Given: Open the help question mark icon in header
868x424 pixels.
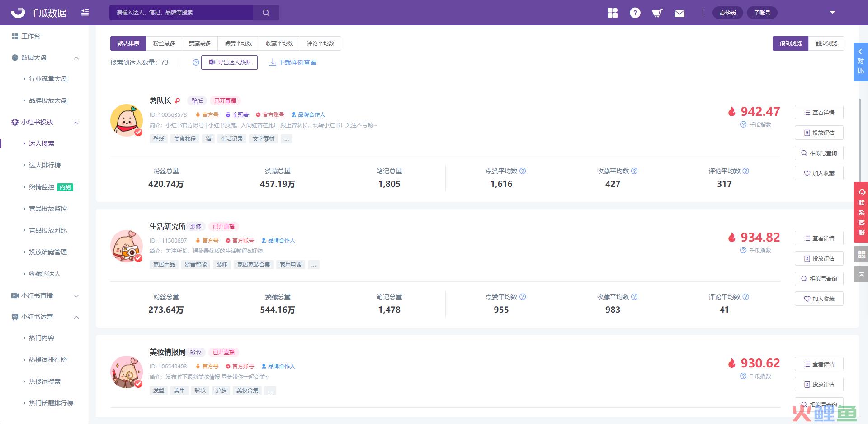Looking at the screenshot, I should pos(635,13).
